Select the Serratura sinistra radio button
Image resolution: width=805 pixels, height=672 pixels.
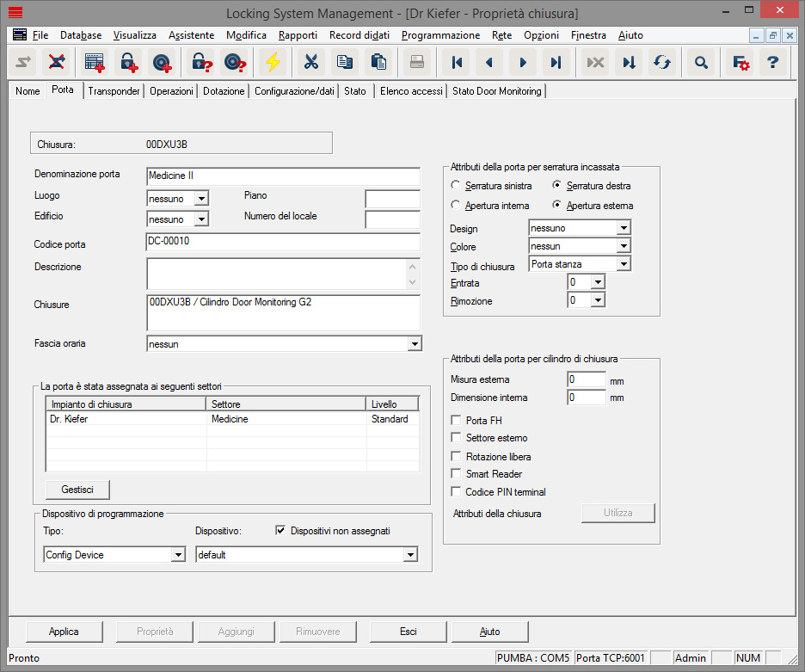(x=456, y=186)
